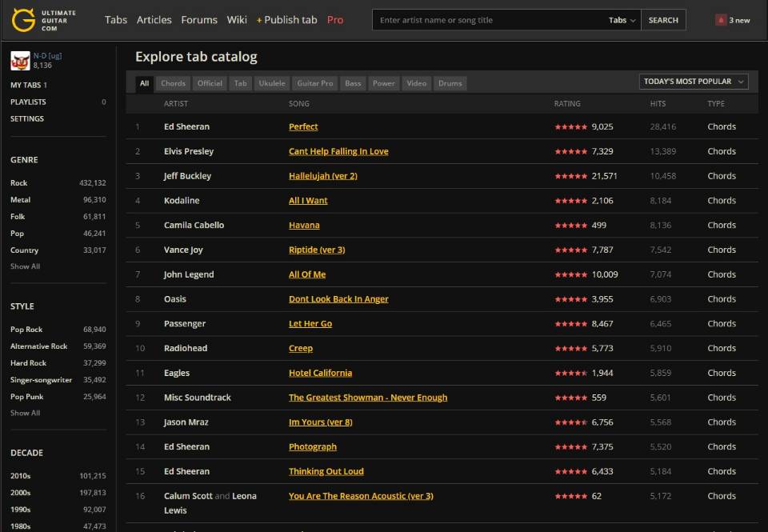Open Ed Sheeran's Perfect chords
Viewport: 768px width, 532px height.
pos(303,126)
